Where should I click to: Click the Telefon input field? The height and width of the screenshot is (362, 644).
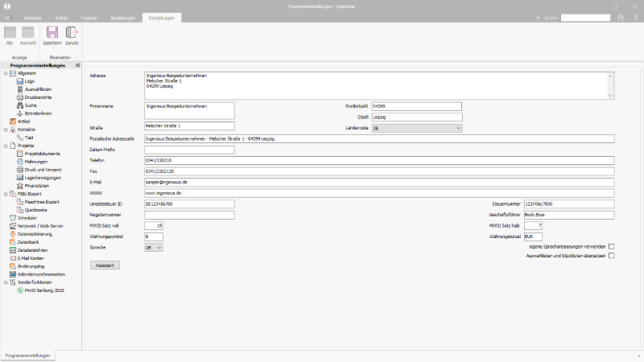pos(379,160)
